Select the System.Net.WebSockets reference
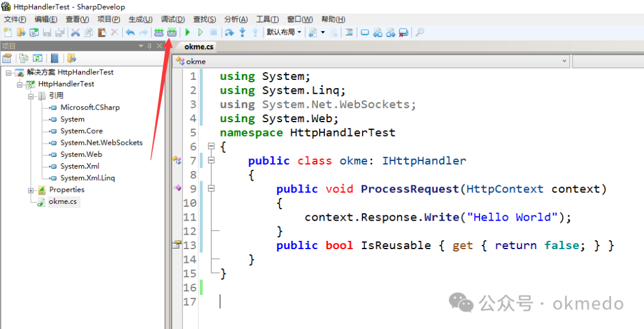Screen dimensions: 644x329 tap(101, 143)
